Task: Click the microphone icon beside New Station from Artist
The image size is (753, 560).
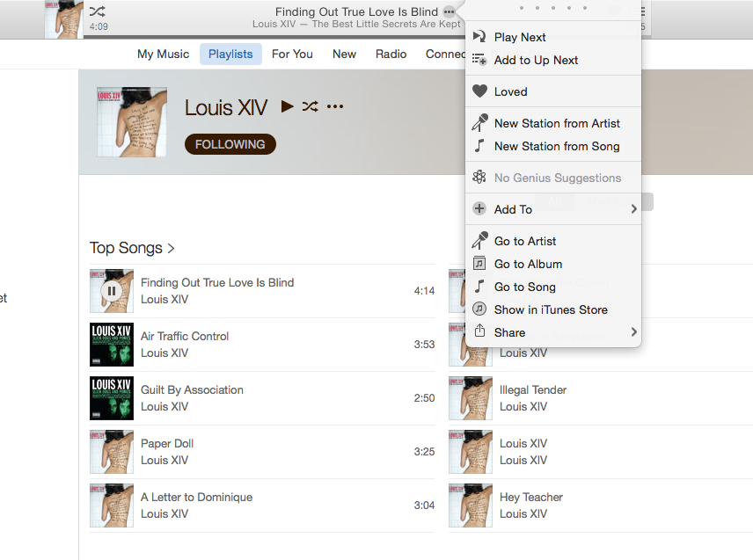Action: [x=479, y=123]
